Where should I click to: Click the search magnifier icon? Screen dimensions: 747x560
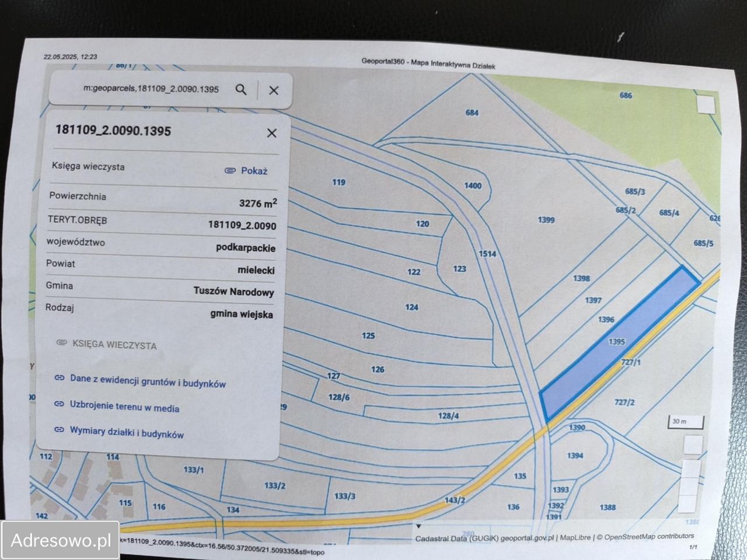pyautogui.click(x=241, y=89)
